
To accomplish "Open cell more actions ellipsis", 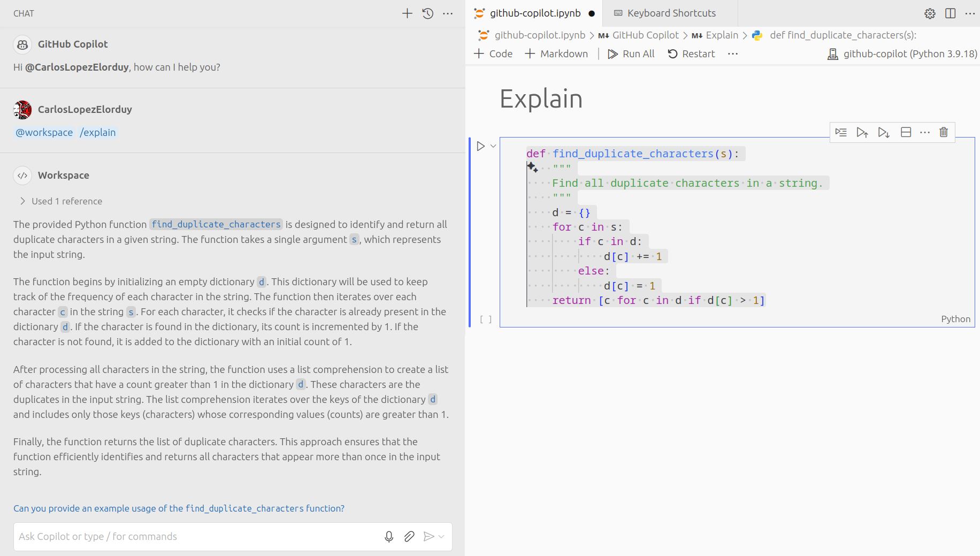I will click(x=925, y=132).
